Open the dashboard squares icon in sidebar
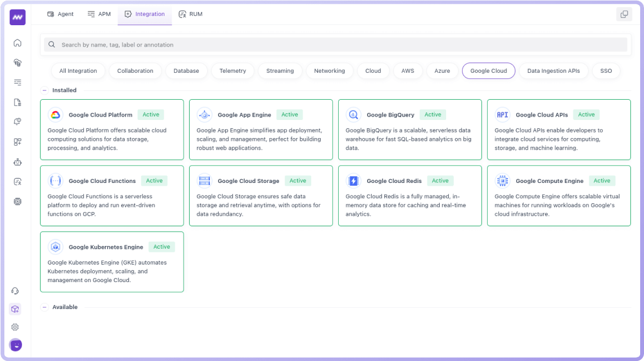644x361 pixels. 17,142
